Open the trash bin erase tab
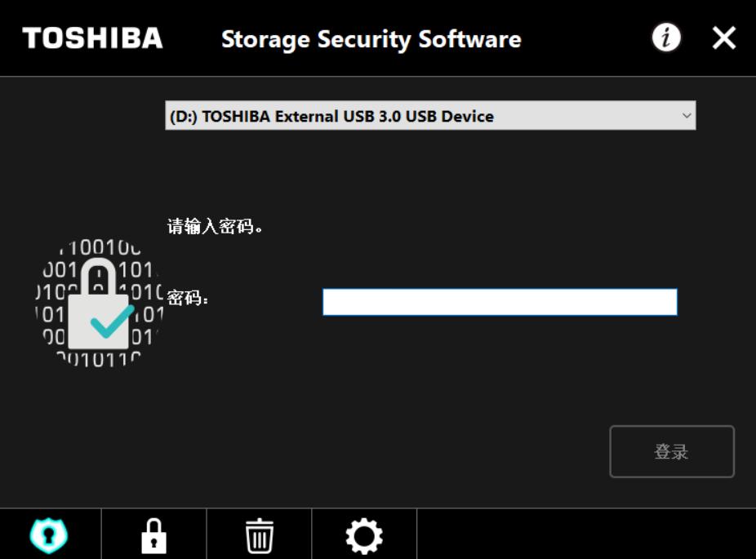Screen dimensions: 756x559 (x=260, y=535)
